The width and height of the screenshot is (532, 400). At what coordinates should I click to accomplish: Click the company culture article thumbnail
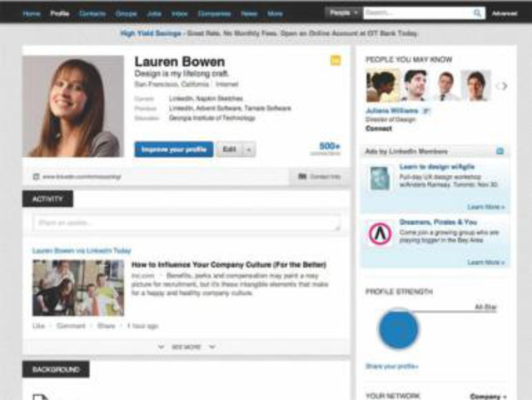point(78,288)
